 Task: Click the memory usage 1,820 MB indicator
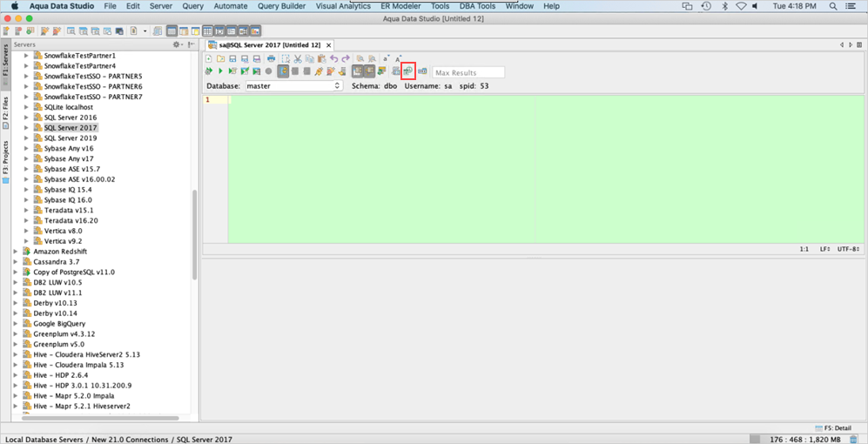[x=805, y=439]
